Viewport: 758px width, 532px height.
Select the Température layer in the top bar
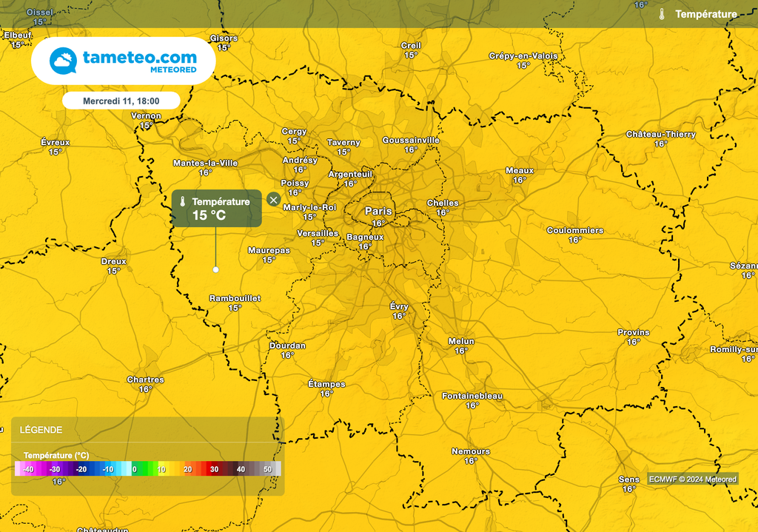(x=707, y=13)
